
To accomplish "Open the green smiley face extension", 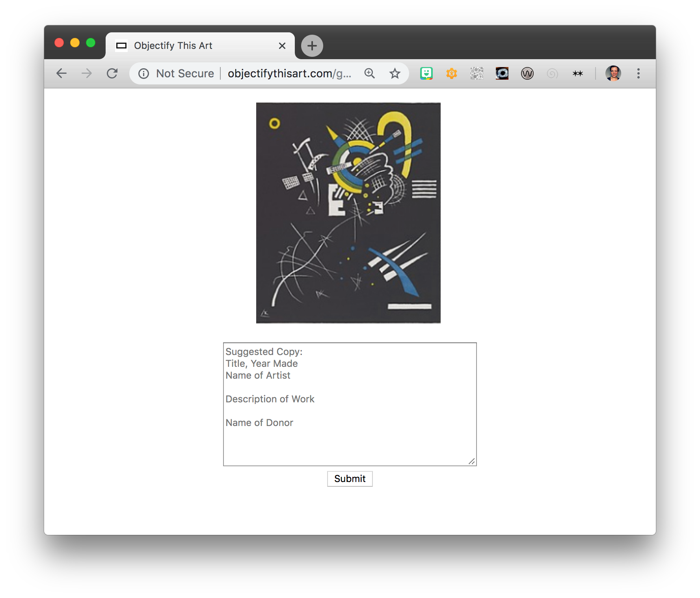I will pos(426,73).
